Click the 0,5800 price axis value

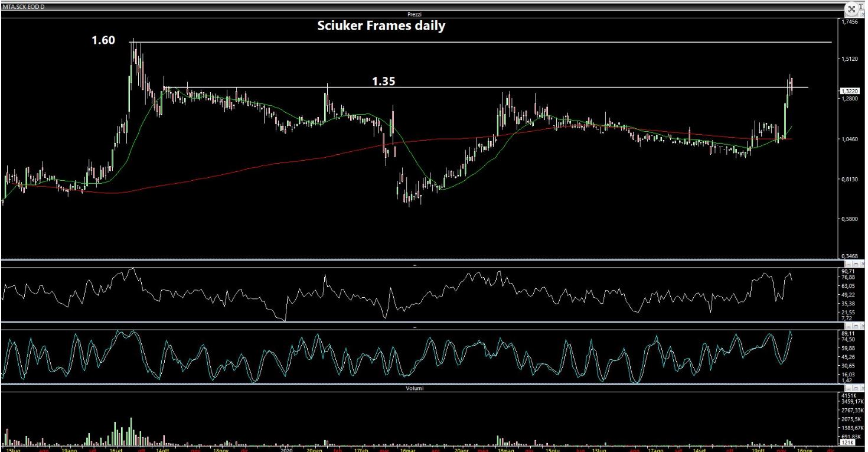pos(850,219)
